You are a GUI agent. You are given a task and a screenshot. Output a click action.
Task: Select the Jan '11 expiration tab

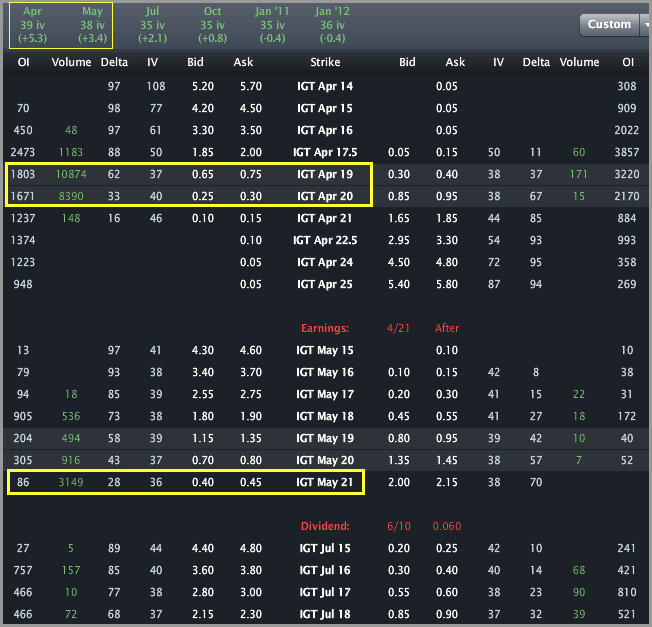[x=272, y=25]
